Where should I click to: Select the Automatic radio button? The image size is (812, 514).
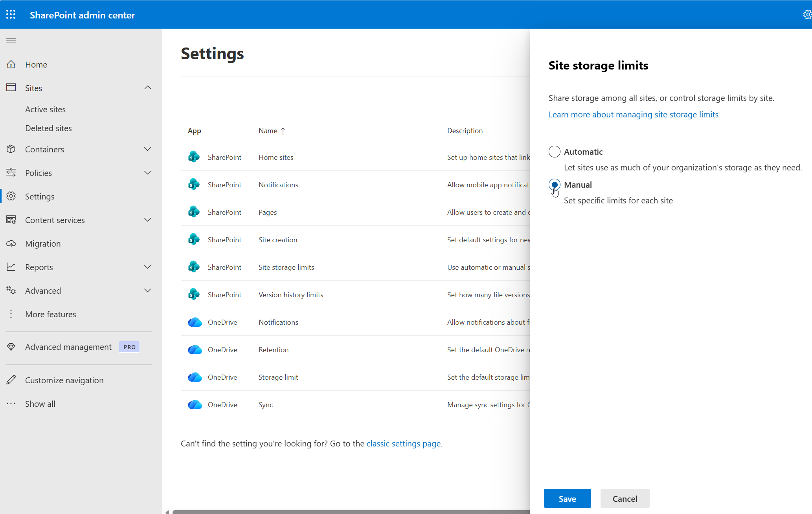pos(555,152)
